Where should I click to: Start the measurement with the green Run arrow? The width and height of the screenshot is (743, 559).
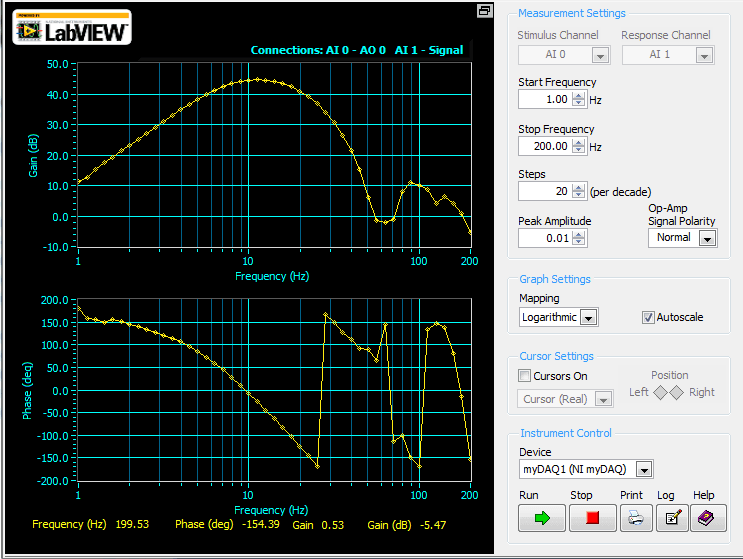point(543,518)
